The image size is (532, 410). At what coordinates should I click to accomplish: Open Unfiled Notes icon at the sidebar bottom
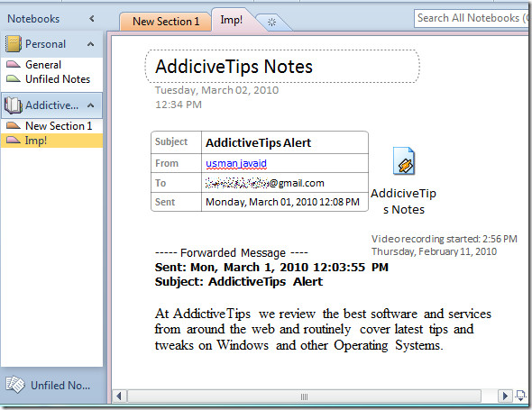[15, 385]
